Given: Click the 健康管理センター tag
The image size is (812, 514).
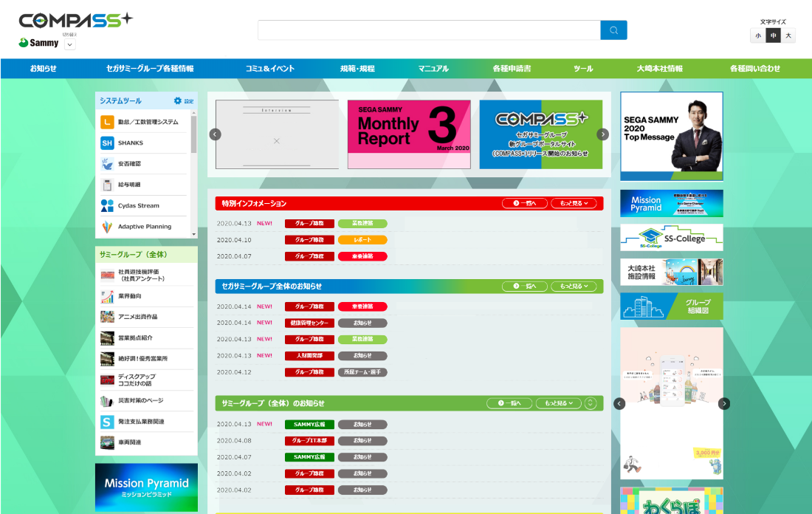Looking at the screenshot, I should 309,323.
